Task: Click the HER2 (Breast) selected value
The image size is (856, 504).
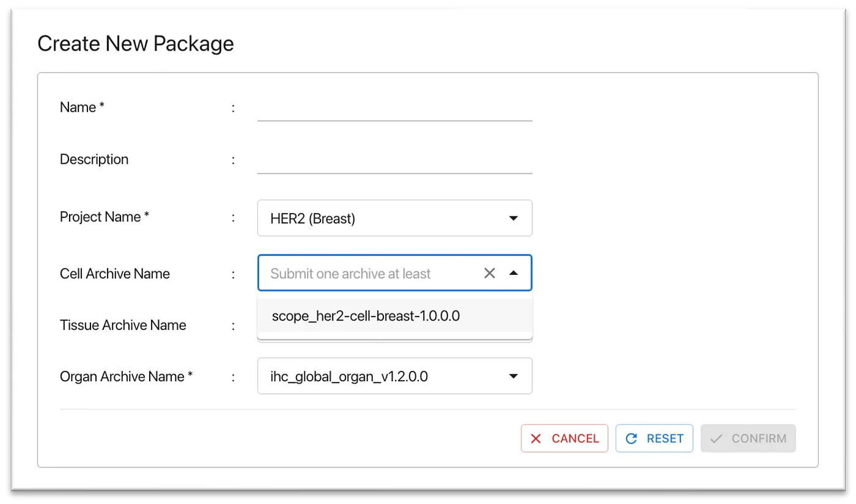Action: pyautogui.click(x=313, y=218)
